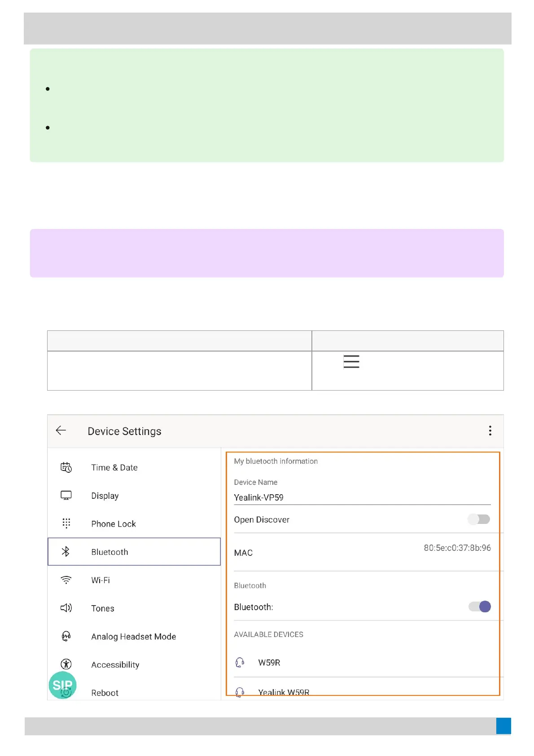The height and width of the screenshot is (756, 534).
Task: Click the Time & Date calendar icon
Action: [x=66, y=467]
